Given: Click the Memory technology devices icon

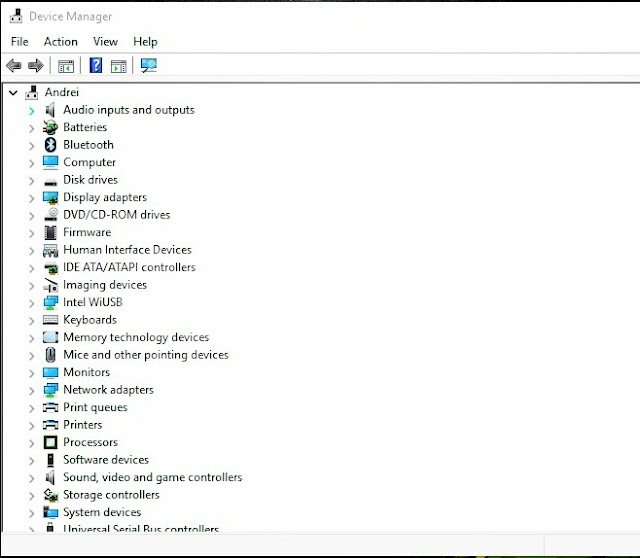Looking at the screenshot, I should coord(50,337).
